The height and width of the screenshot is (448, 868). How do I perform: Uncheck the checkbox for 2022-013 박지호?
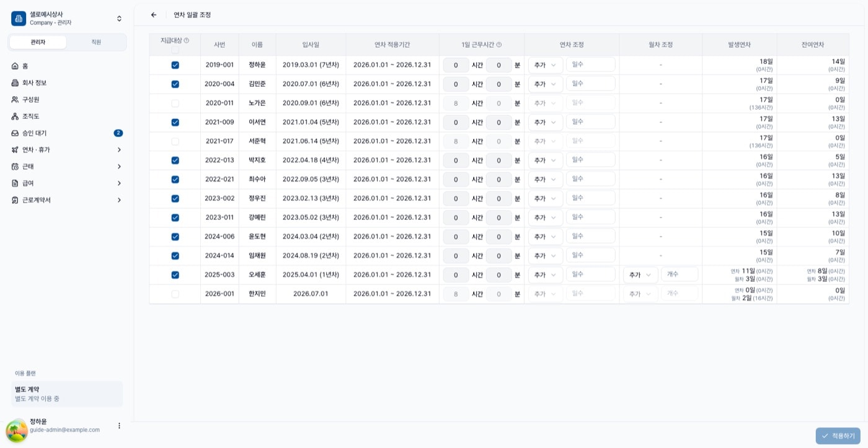(175, 160)
